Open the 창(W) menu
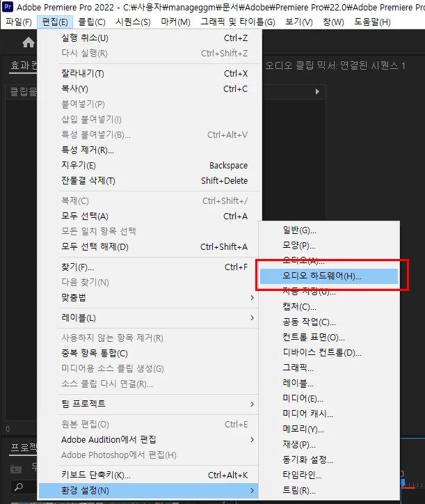Screen dimensions: 425x504 click(333, 22)
